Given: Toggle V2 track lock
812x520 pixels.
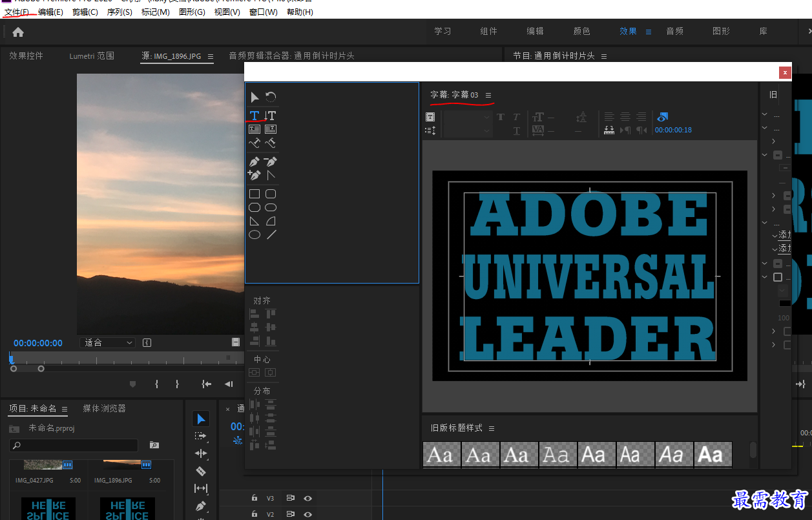Looking at the screenshot, I should pyautogui.click(x=255, y=514).
